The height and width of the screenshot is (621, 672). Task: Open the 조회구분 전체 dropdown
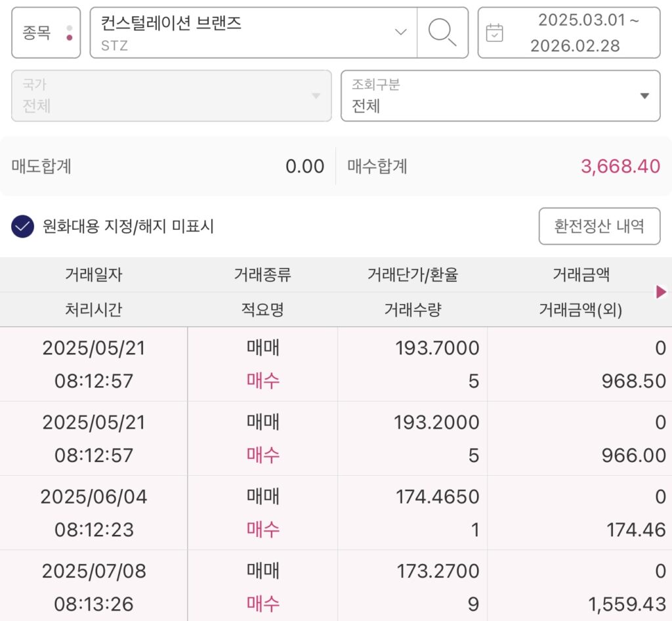500,96
